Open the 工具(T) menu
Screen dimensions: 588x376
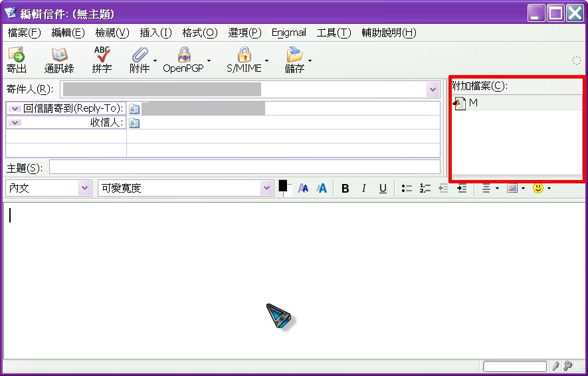point(334,33)
